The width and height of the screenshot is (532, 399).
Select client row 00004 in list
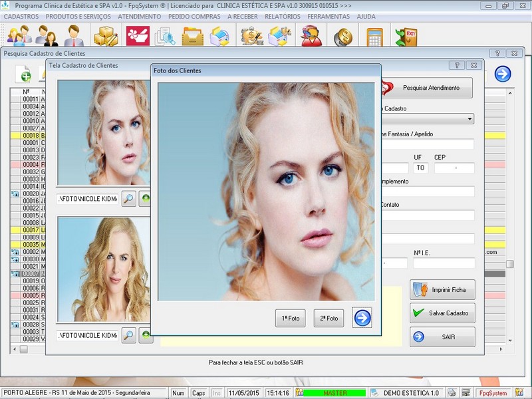pyautogui.click(x=28, y=164)
